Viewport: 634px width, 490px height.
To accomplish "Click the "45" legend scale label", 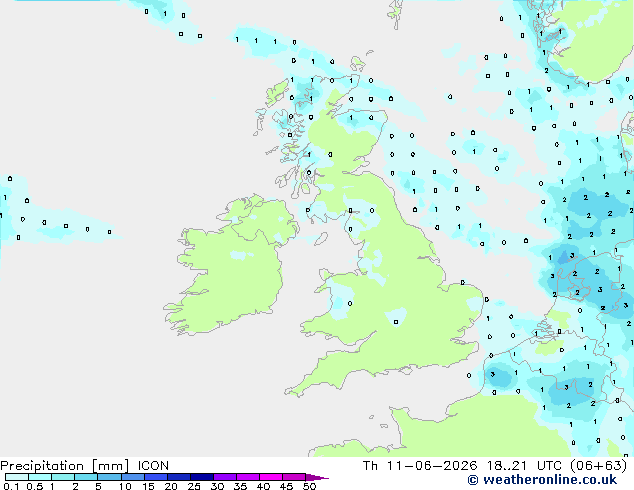I will click(286, 486).
